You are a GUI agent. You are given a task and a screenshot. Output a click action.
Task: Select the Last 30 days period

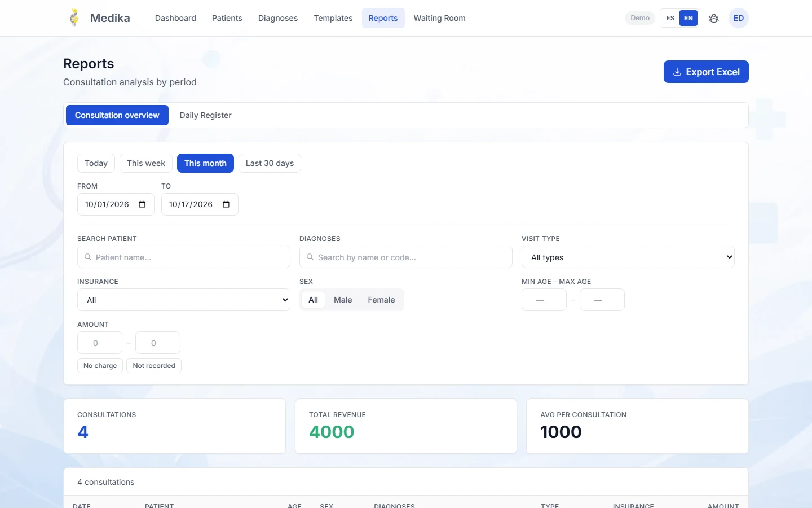coord(270,163)
